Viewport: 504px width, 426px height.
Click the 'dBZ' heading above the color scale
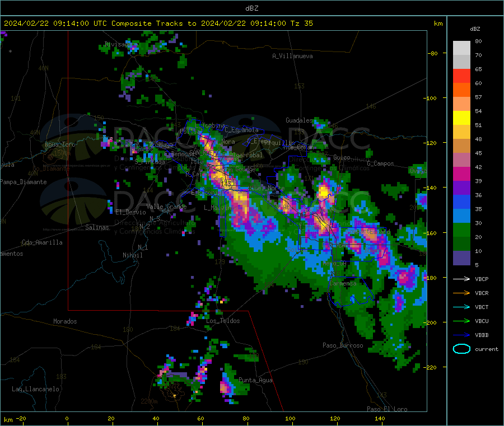(x=475, y=29)
